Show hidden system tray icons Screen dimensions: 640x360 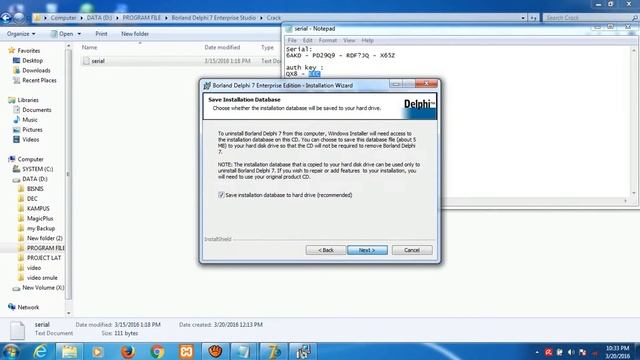537,352
